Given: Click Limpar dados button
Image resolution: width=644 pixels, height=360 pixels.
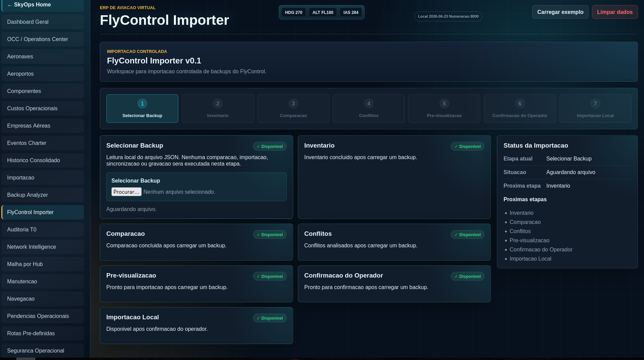Looking at the screenshot, I should coord(614,12).
